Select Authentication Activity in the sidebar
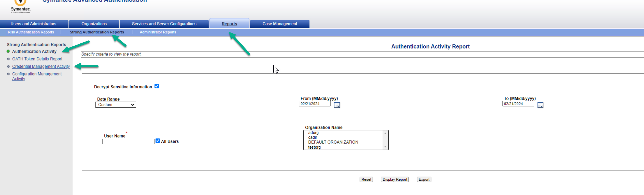 pos(34,51)
